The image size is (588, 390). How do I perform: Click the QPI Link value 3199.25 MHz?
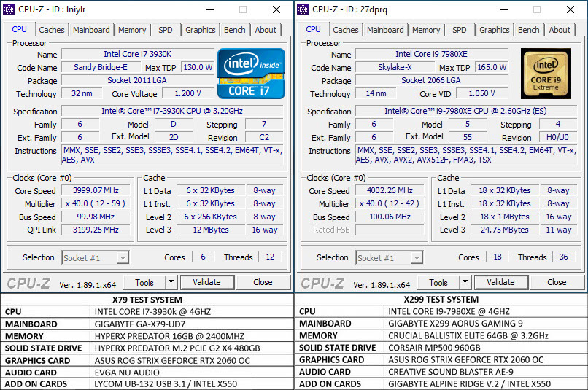coord(96,230)
